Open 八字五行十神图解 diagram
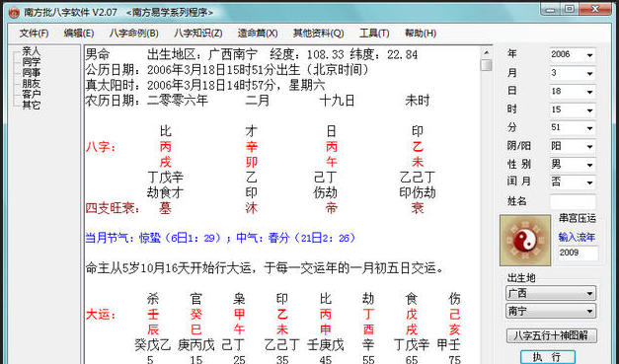 click(x=552, y=336)
